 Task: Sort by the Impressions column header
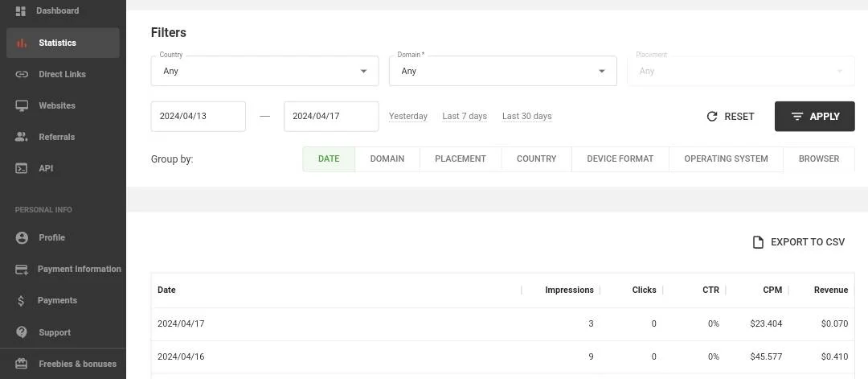[569, 290]
